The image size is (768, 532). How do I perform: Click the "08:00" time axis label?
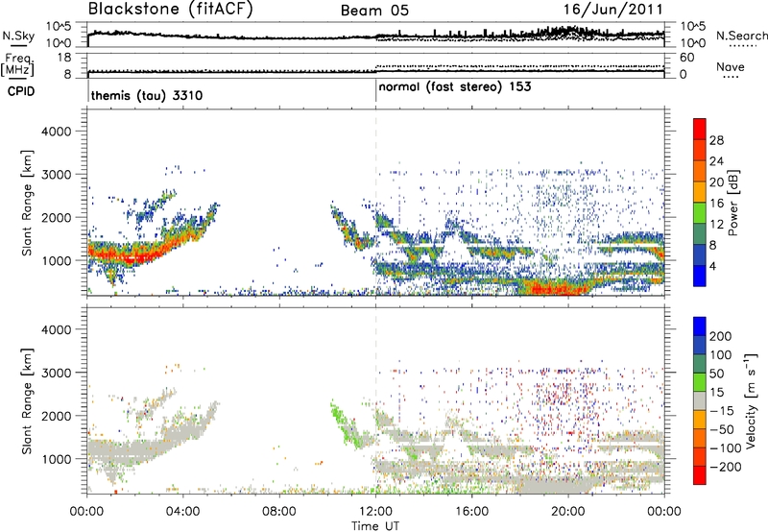279,512
